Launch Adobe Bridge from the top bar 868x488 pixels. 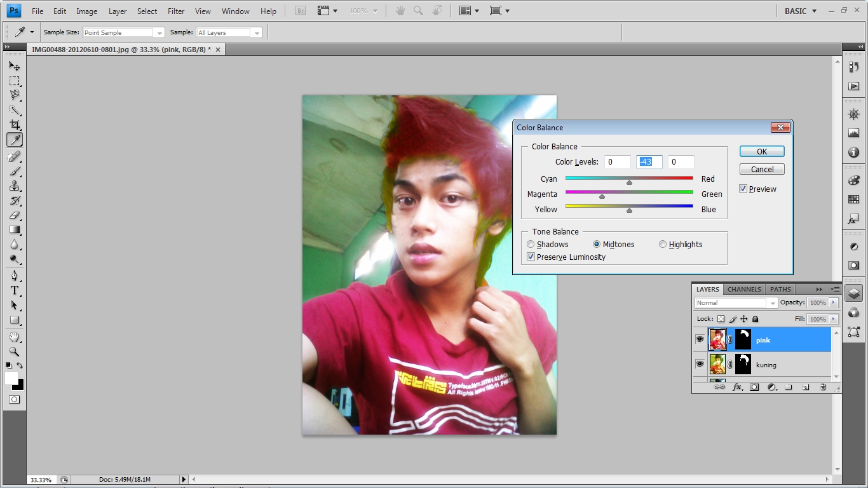click(x=301, y=11)
